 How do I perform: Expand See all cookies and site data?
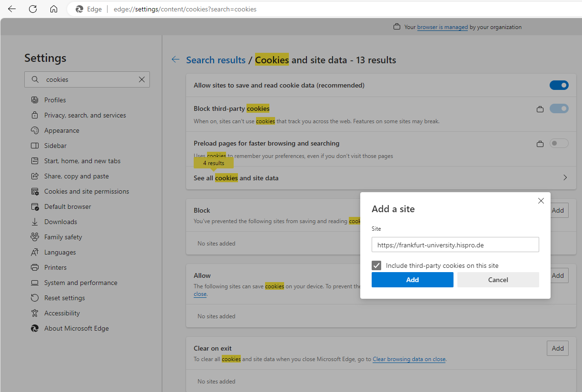coord(565,177)
